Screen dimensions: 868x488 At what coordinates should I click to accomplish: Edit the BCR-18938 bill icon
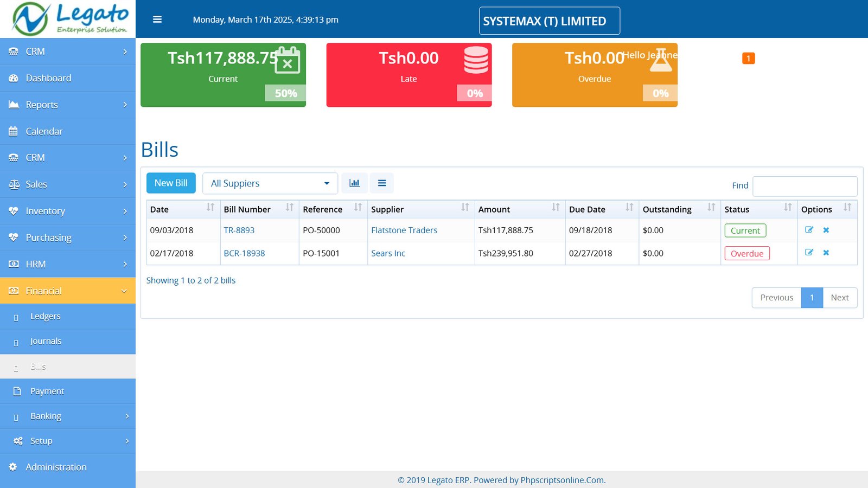[x=809, y=253]
